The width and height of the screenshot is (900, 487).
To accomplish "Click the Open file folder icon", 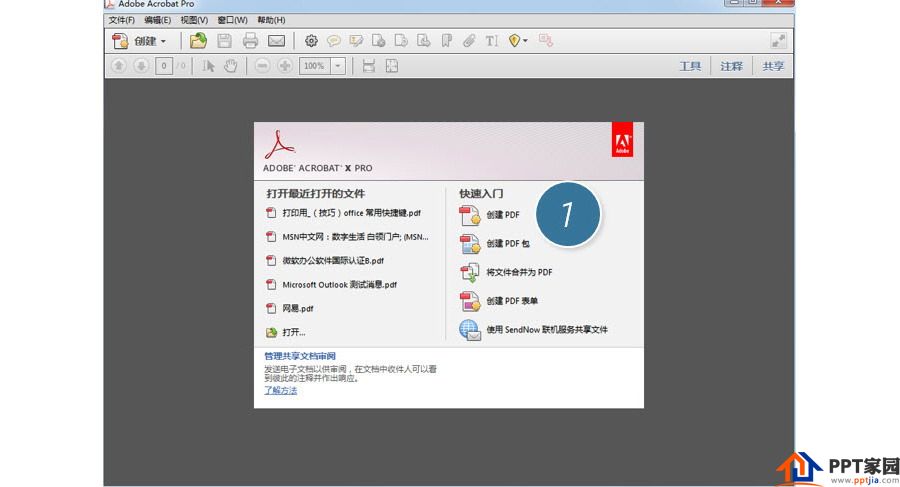I will tap(198, 41).
